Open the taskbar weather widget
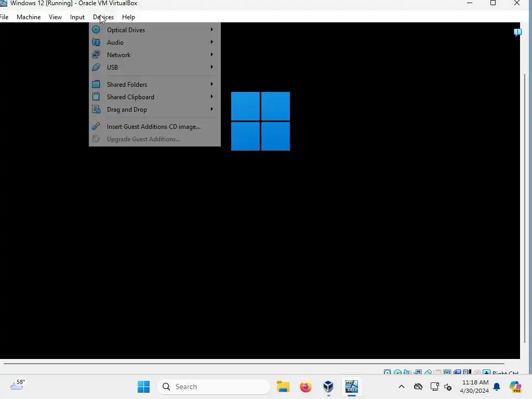The image size is (532, 399). [x=17, y=385]
